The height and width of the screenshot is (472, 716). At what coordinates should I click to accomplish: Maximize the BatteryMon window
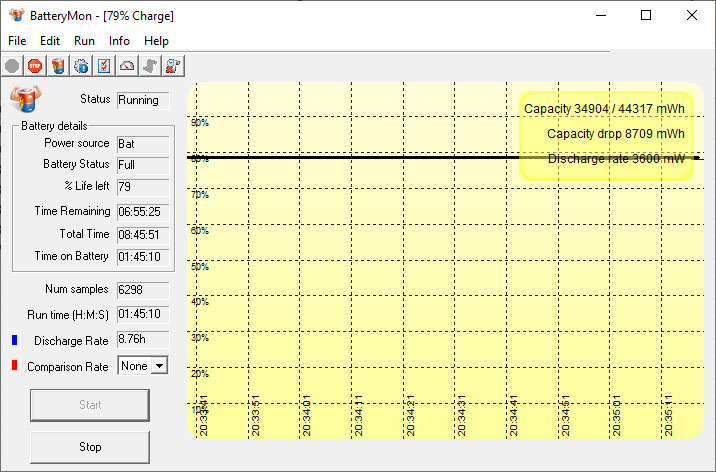point(646,16)
